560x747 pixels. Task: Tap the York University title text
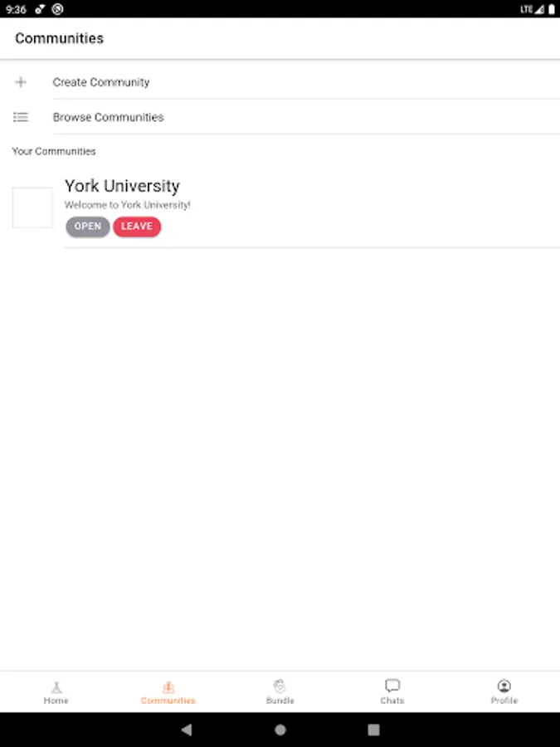click(122, 186)
